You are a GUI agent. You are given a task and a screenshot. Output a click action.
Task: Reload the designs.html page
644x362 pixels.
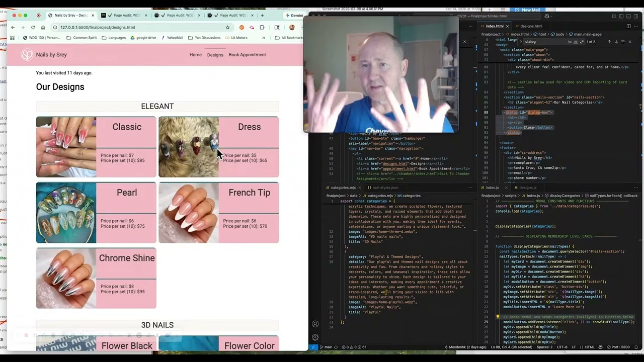tap(33, 27)
